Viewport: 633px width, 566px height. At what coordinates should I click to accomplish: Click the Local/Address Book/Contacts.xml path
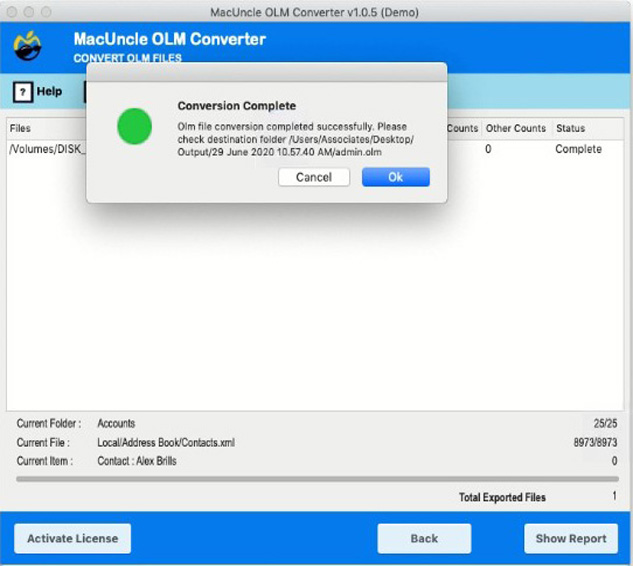tap(166, 442)
